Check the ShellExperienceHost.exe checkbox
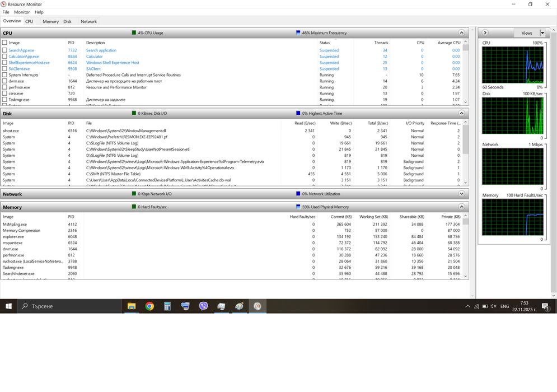The width and height of the screenshot is (557, 392). [4, 63]
